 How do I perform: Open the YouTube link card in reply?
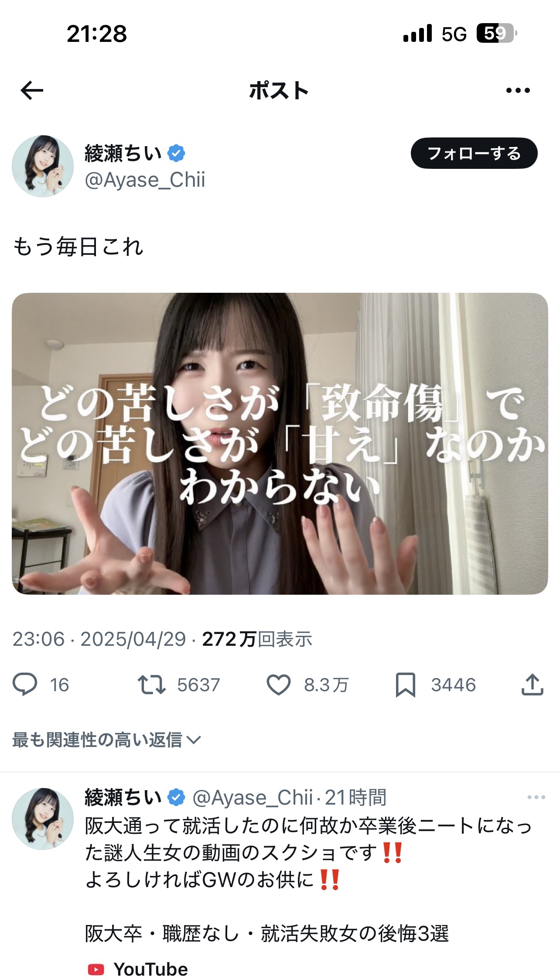point(138,969)
